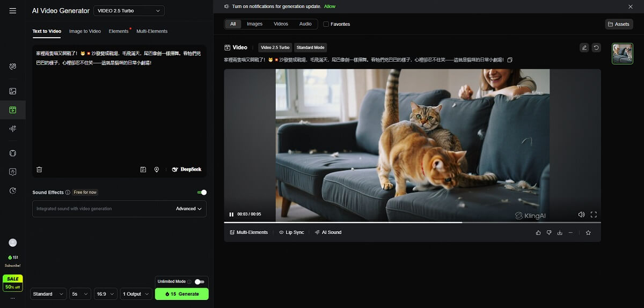The width and height of the screenshot is (644, 308).
Task: Enable the Unlimited Mode toggle
Action: [x=199, y=282]
